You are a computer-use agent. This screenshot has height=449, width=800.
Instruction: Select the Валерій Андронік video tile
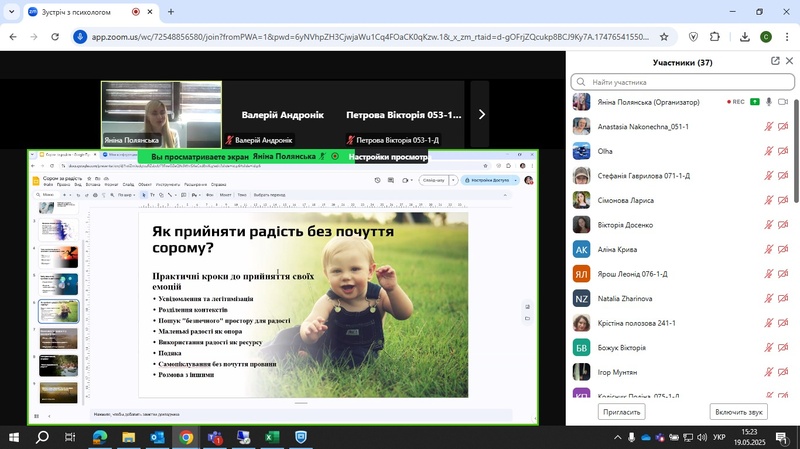(x=283, y=114)
